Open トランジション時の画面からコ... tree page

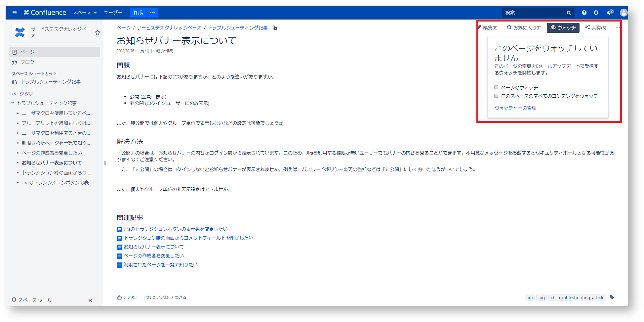56,173
